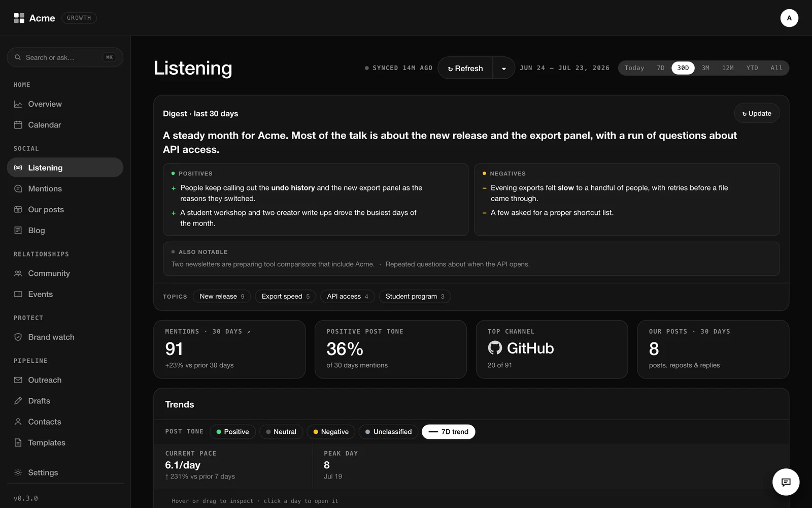Toggle the Positive tone filter
The height and width of the screenshot is (508, 812).
click(232, 432)
